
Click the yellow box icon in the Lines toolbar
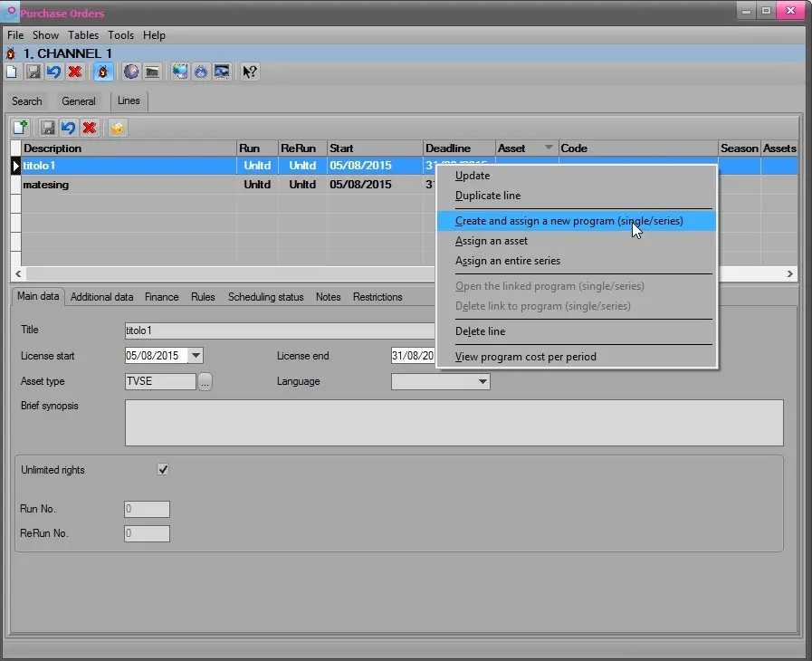117,129
